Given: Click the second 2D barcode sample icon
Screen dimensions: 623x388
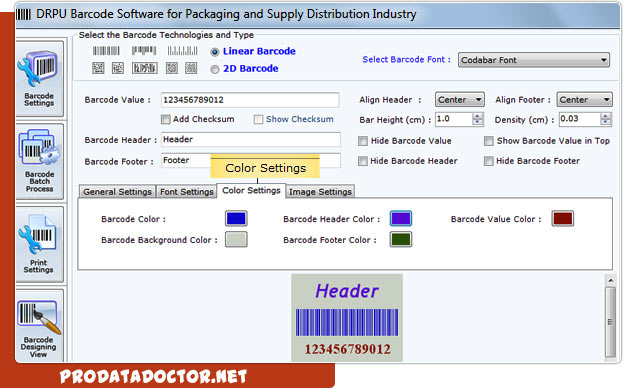Looking at the screenshot, I should point(118,68).
